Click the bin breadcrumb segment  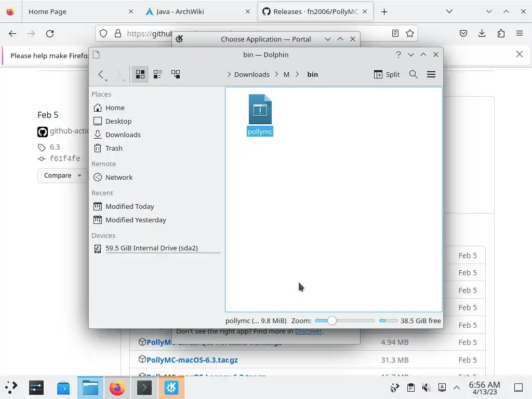click(x=312, y=74)
